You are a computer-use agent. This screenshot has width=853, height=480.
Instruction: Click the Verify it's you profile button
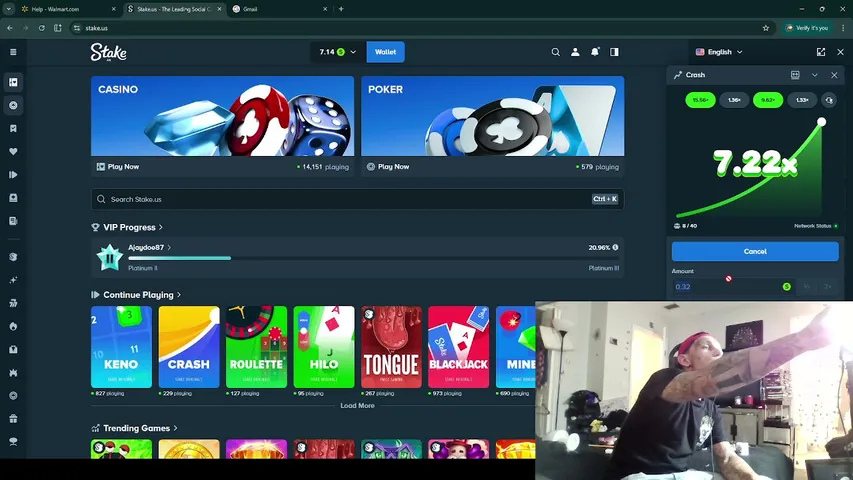[807, 28]
